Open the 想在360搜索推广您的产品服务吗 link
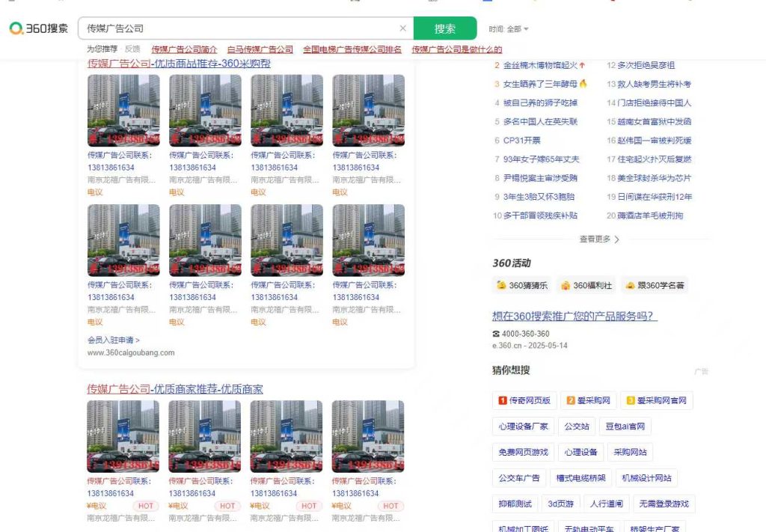 (575, 316)
